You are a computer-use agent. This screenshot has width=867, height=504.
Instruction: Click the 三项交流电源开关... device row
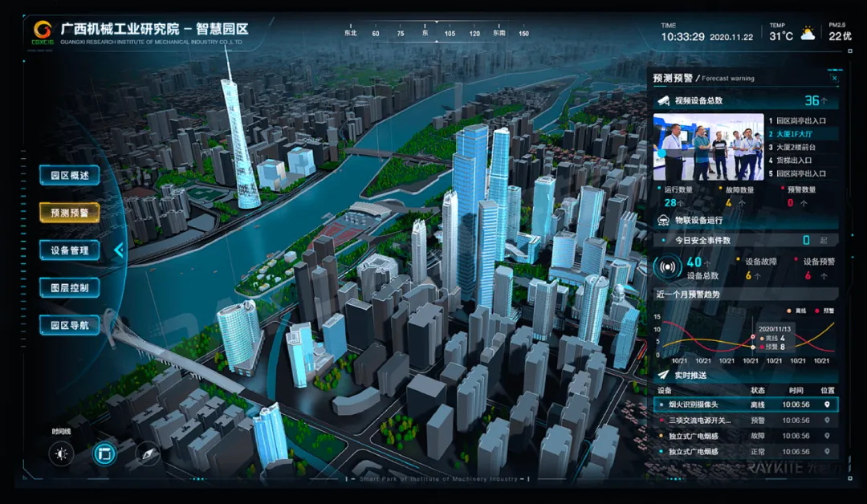pyautogui.click(x=745, y=421)
